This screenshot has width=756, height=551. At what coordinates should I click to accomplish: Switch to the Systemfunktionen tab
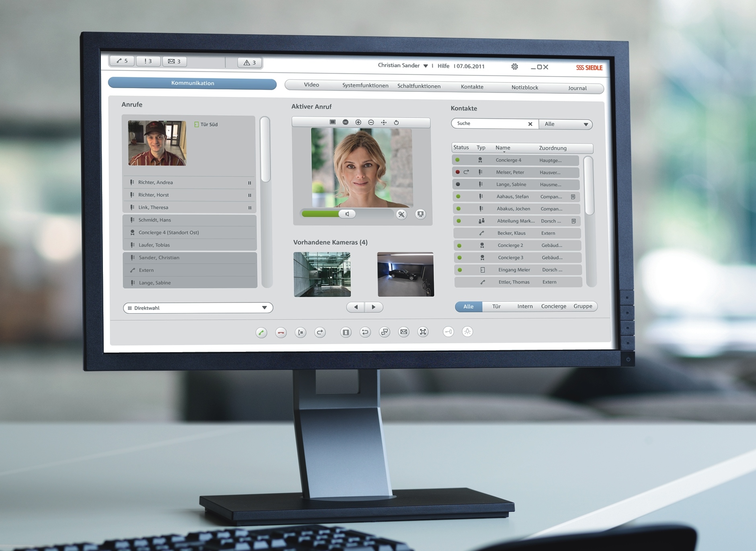(x=365, y=85)
